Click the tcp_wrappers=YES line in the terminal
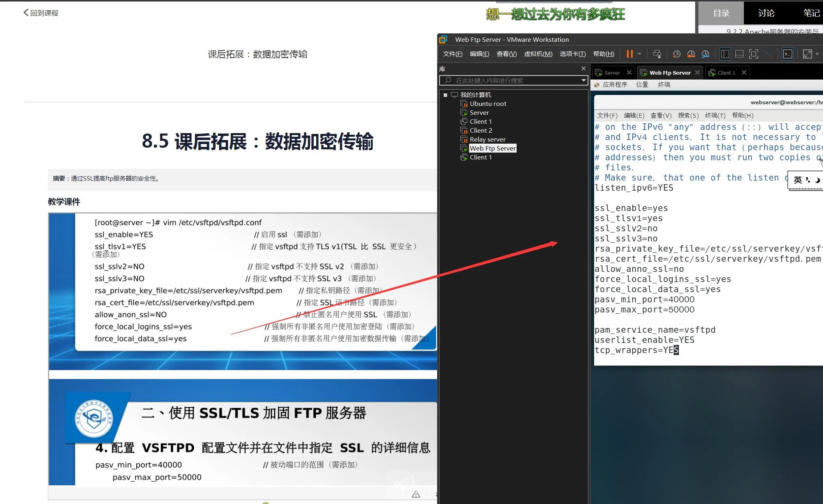 (x=636, y=350)
